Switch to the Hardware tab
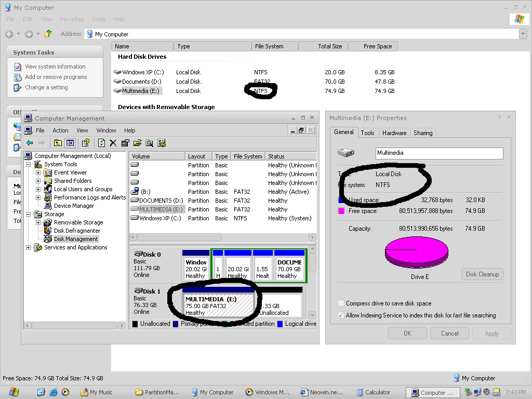The height and width of the screenshot is (399, 532). [394, 132]
